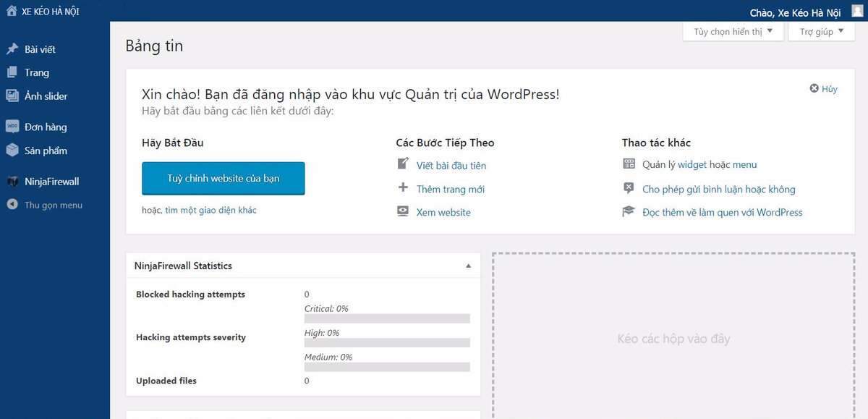
Task: Click the Tuỳ chỉnh website của bạn button
Action: [x=223, y=178]
